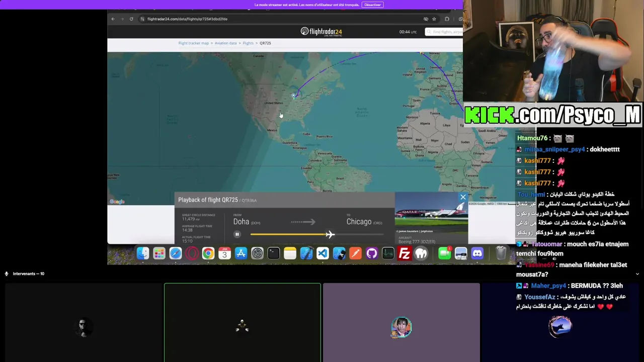
Task: Open the browser extensions puzzle icon
Action: click(447, 19)
